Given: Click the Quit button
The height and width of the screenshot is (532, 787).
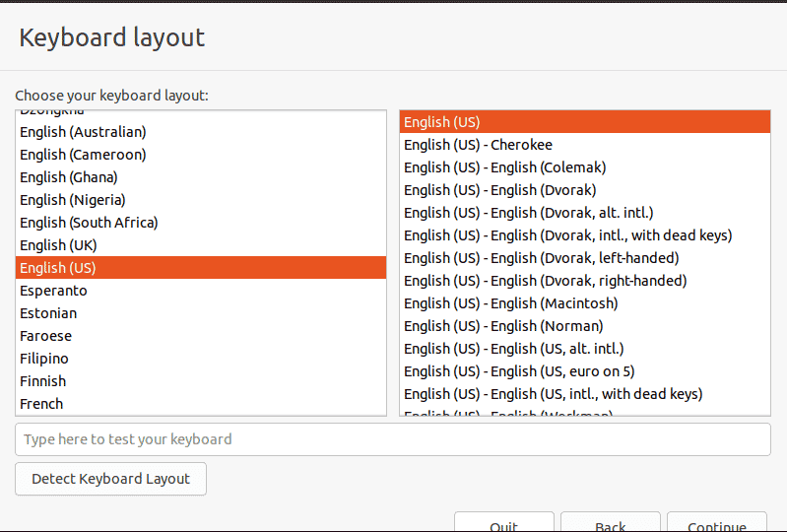Looking at the screenshot, I should pyautogui.click(x=504, y=522).
